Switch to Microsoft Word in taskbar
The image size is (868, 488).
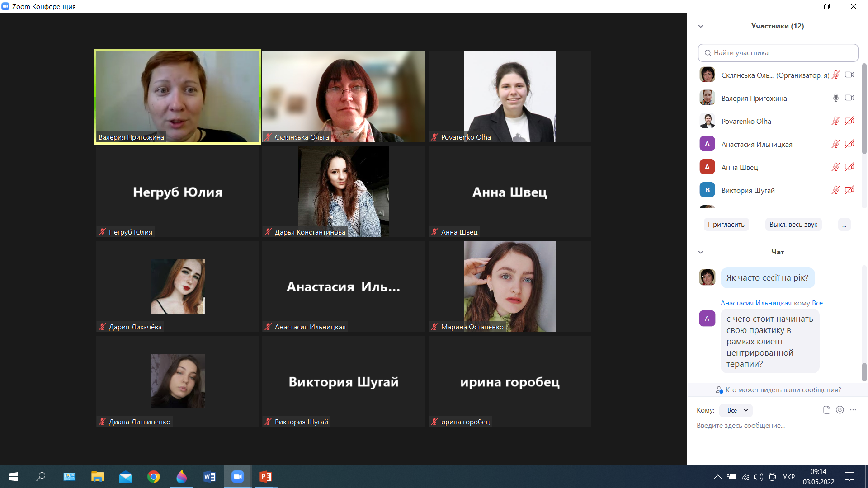(x=210, y=477)
